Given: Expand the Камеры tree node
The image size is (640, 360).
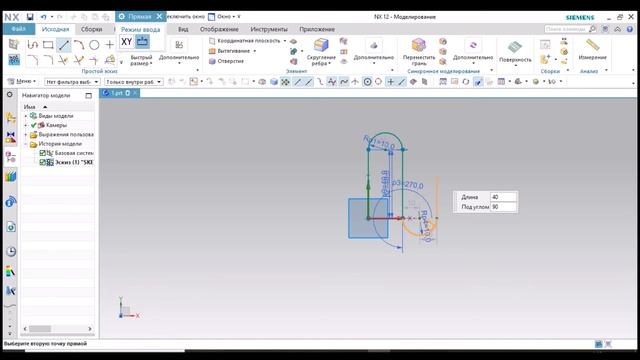Looking at the screenshot, I should pyautogui.click(x=26, y=125).
